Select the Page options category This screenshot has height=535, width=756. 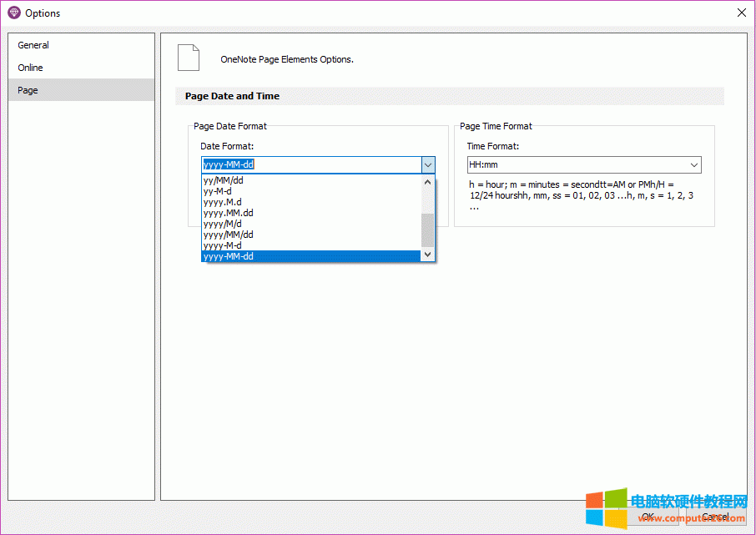point(28,90)
